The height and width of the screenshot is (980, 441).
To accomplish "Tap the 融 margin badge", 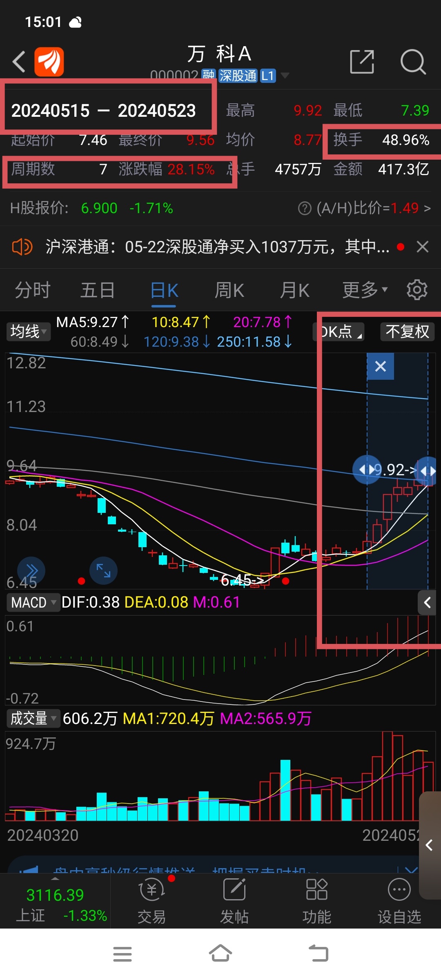I will 209,76.
